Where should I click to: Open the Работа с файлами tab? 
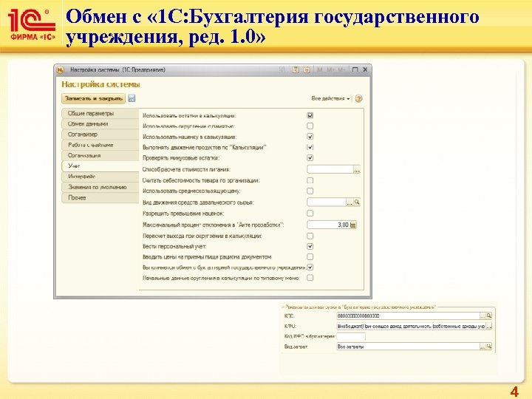(x=100, y=145)
